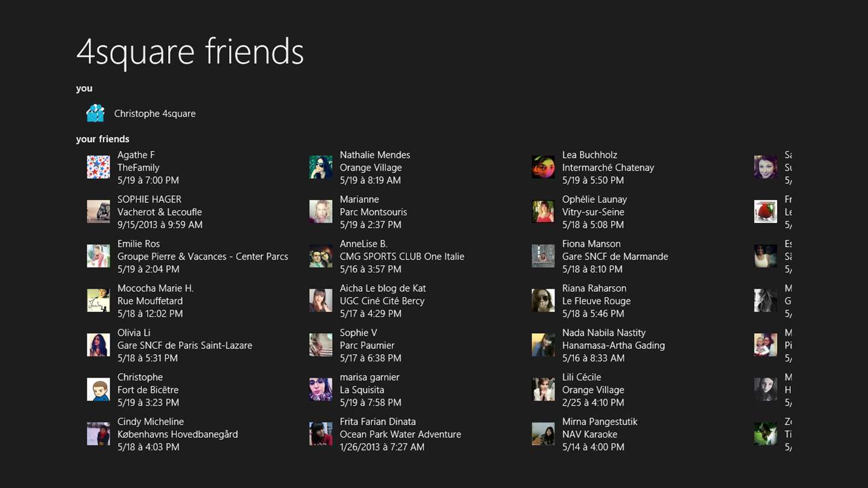Screen dimensions: 868x488
Task: Select venue Vitry-sur-Seine
Action: click(x=593, y=212)
